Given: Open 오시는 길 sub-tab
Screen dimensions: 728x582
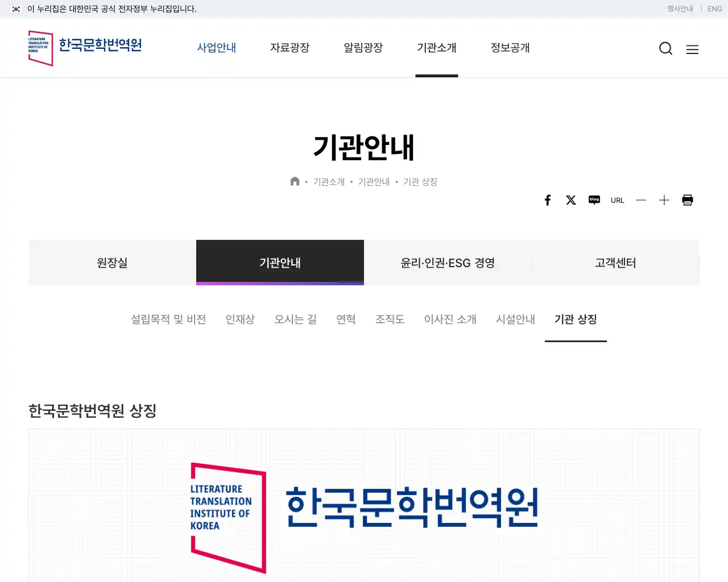Looking at the screenshot, I should 296,319.
